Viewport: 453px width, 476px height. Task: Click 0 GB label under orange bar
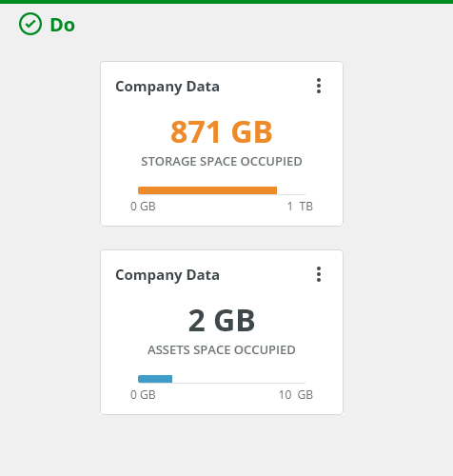[x=143, y=207]
